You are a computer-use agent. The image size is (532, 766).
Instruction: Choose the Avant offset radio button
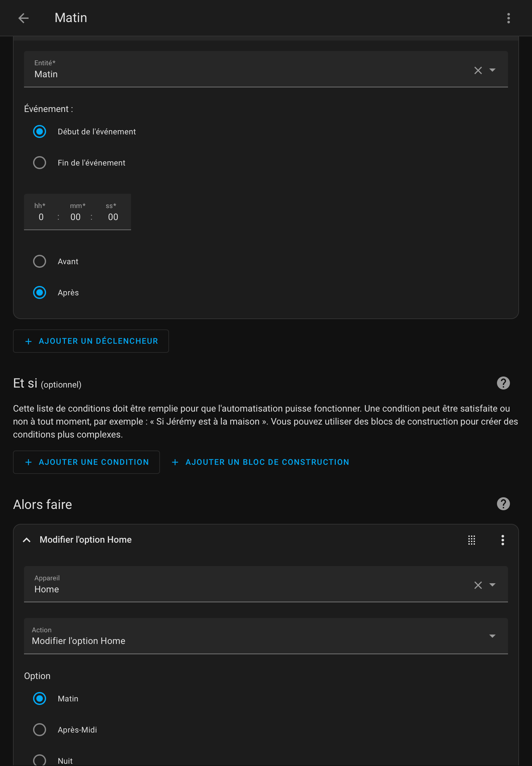[x=40, y=262]
